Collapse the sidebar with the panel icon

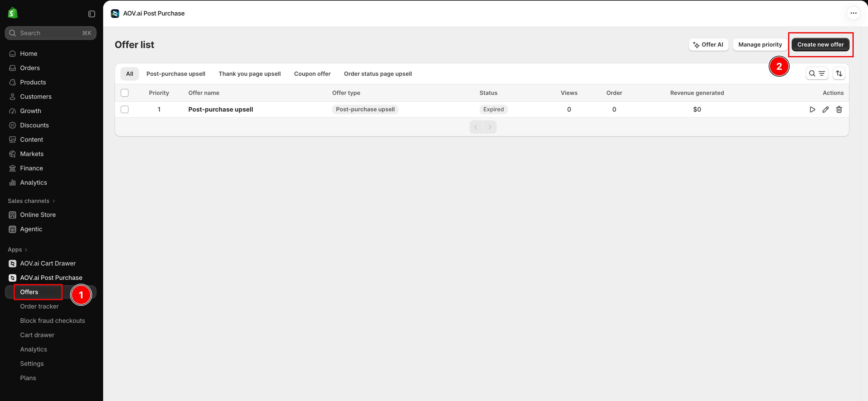(92, 14)
